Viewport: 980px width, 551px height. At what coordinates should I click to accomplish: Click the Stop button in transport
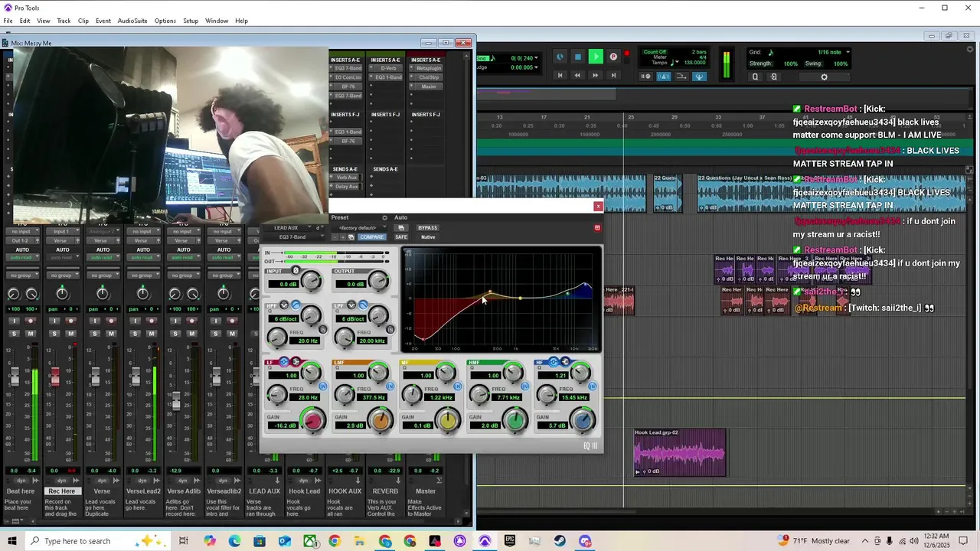pos(578,57)
